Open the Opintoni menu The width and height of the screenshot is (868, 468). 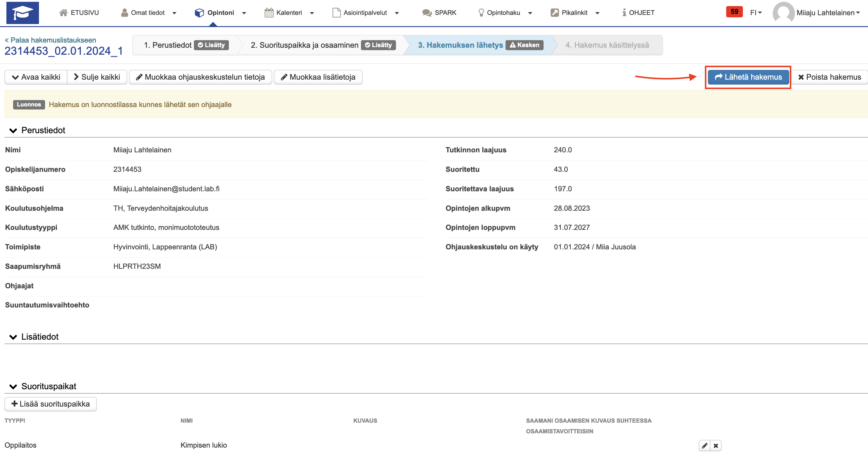(x=220, y=13)
